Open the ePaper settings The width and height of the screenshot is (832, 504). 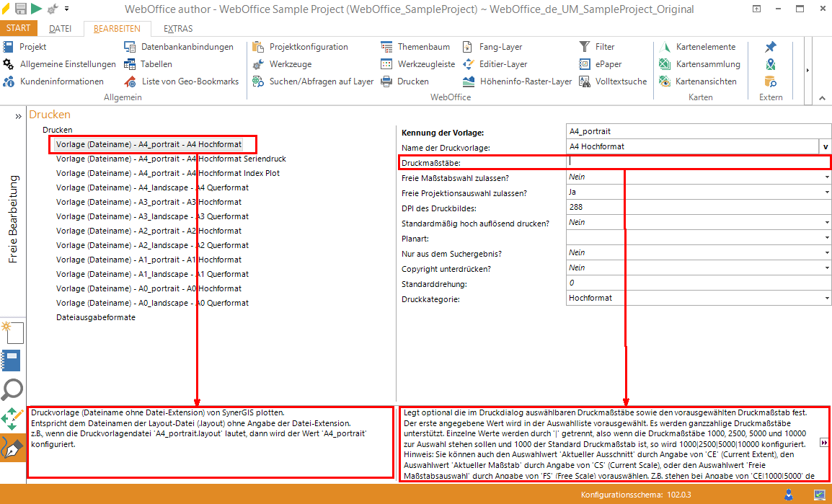tap(585, 64)
